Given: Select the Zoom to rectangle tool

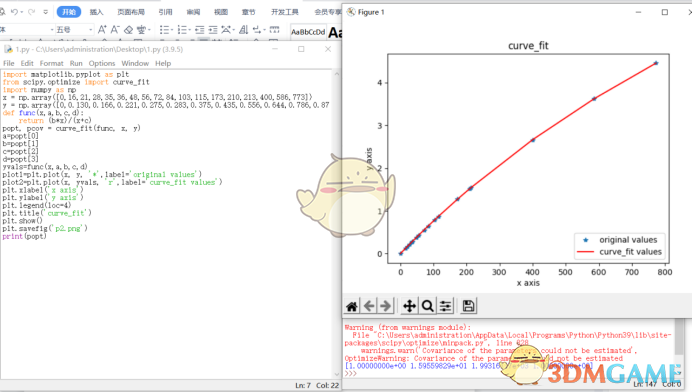Looking at the screenshot, I should click(427, 306).
